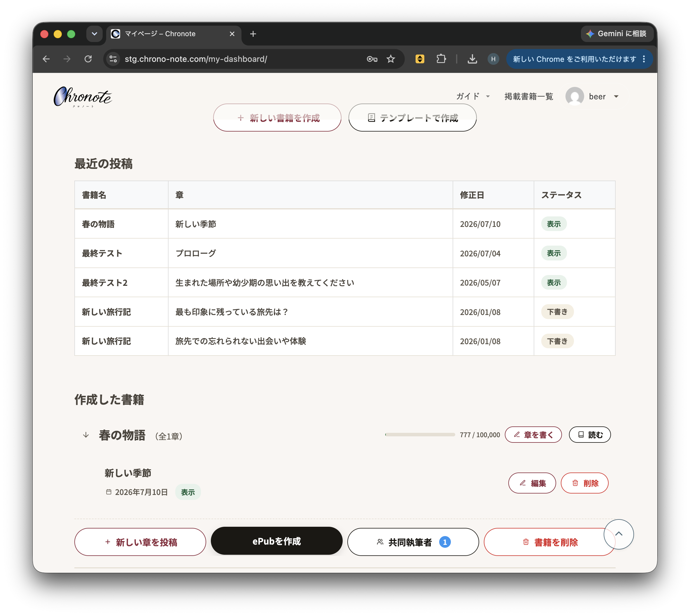Viewport: 690px width, 616px height.
Task: Close the マイページ – Chronote tab
Action: 232,34
